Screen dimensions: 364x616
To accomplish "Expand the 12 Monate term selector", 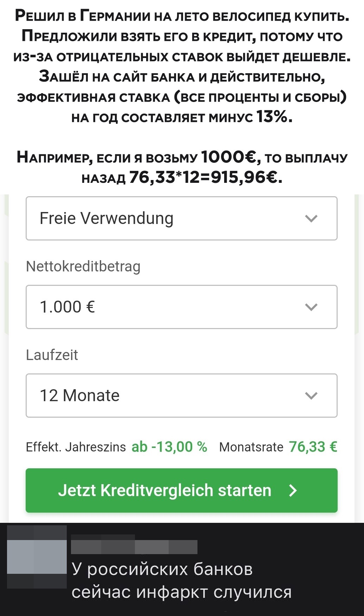I will coord(181,396).
